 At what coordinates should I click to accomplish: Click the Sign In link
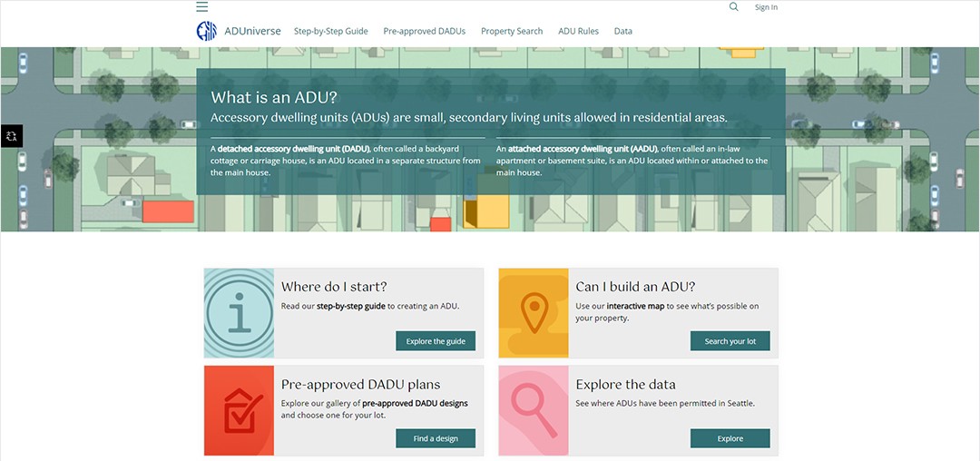[766, 7]
